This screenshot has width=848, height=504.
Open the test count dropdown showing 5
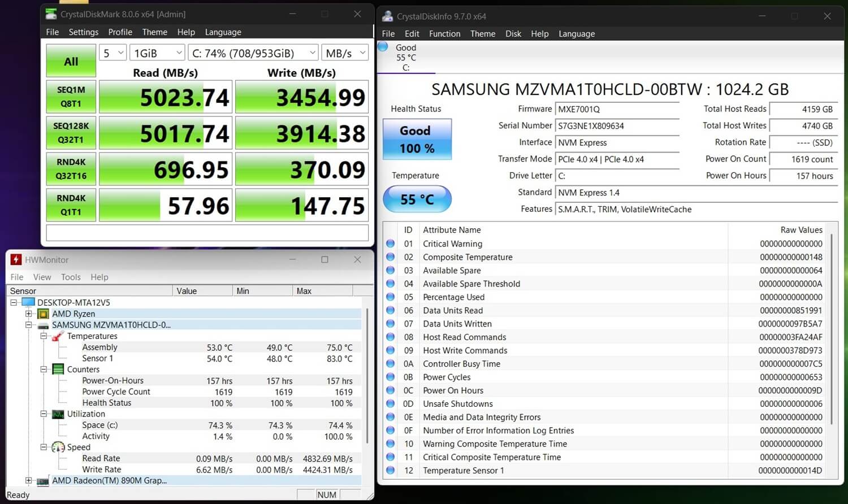click(x=113, y=53)
